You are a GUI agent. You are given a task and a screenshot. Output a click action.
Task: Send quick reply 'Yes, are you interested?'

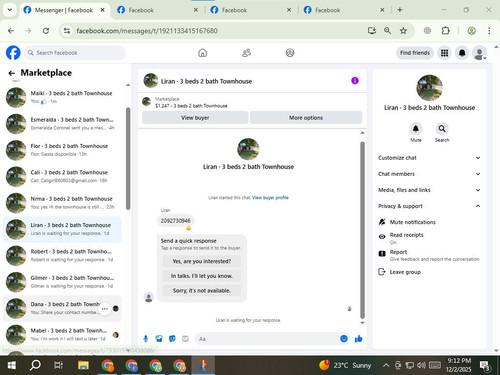pos(202,261)
